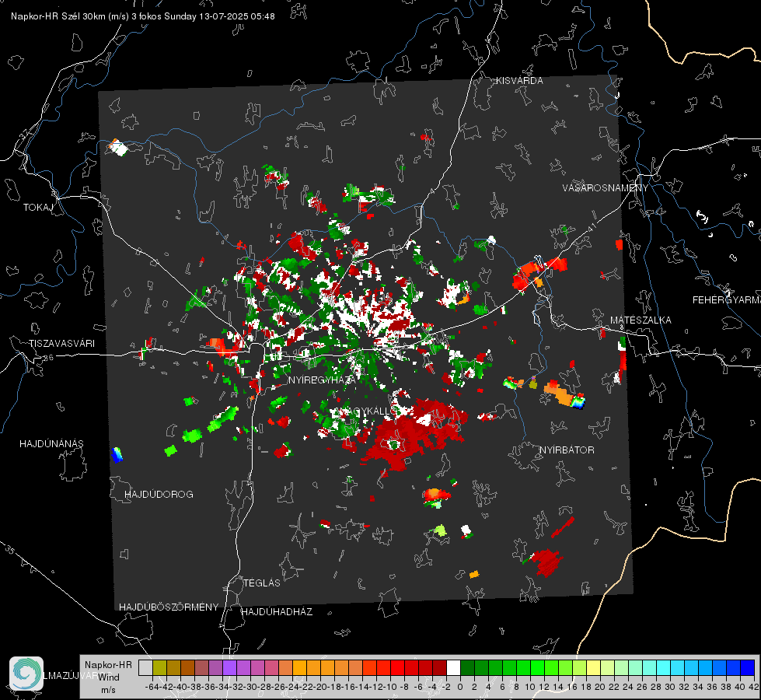Click the white swatch between -2 and 0
Viewport: 761px width, 700px height.
[453, 668]
